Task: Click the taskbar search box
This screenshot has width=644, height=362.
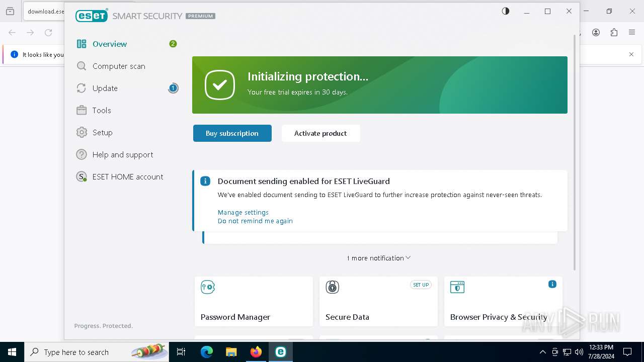Action: pyautogui.click(x=97, y=352)
